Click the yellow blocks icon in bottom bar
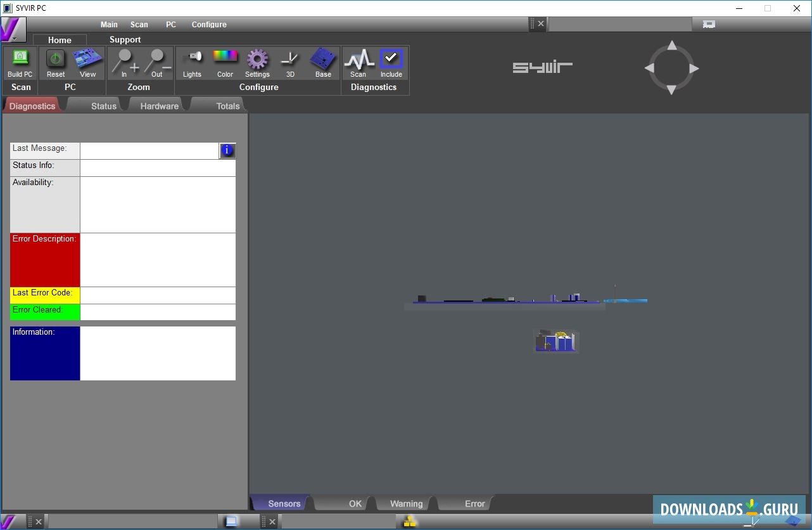 410,522
